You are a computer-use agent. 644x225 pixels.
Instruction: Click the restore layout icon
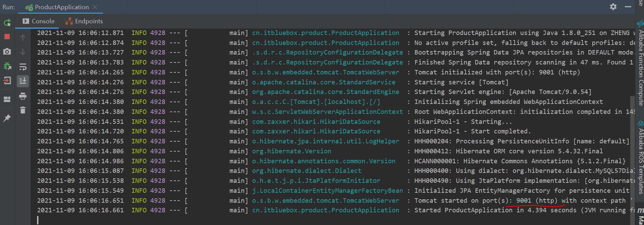point(7,99)
